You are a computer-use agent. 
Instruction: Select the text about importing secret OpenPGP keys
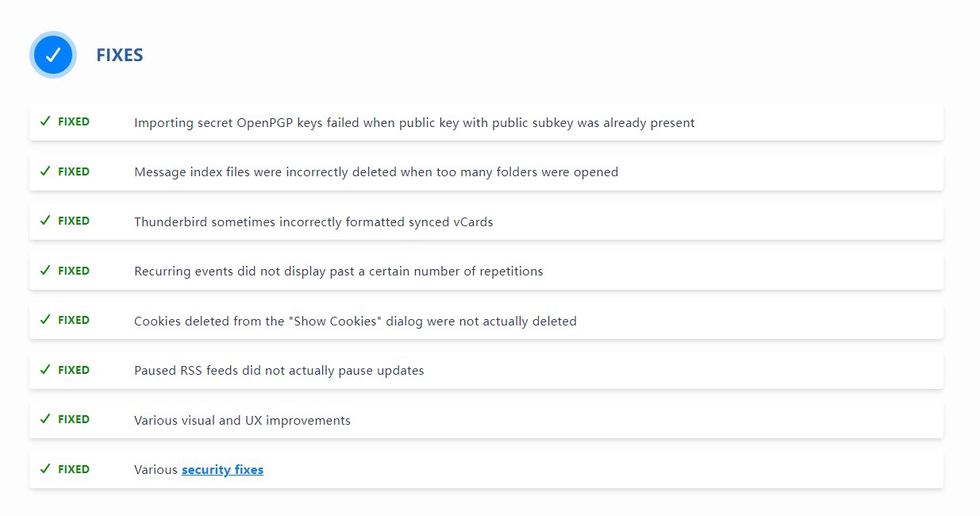click(x=414, y=123)
